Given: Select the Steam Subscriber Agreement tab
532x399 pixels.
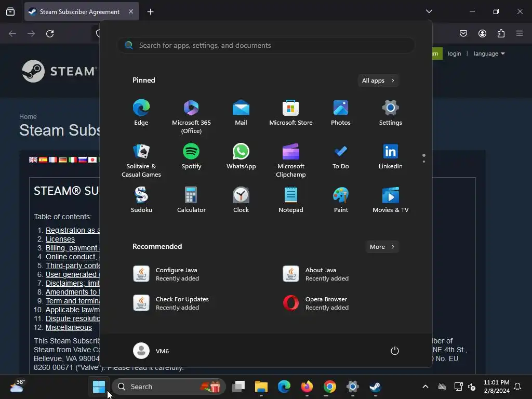Looking at the screenshot, I should 82,11.
